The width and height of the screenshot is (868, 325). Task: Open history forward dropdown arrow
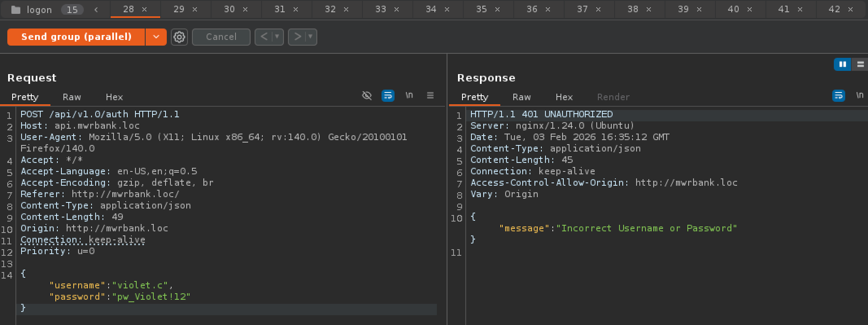point(311,37)
